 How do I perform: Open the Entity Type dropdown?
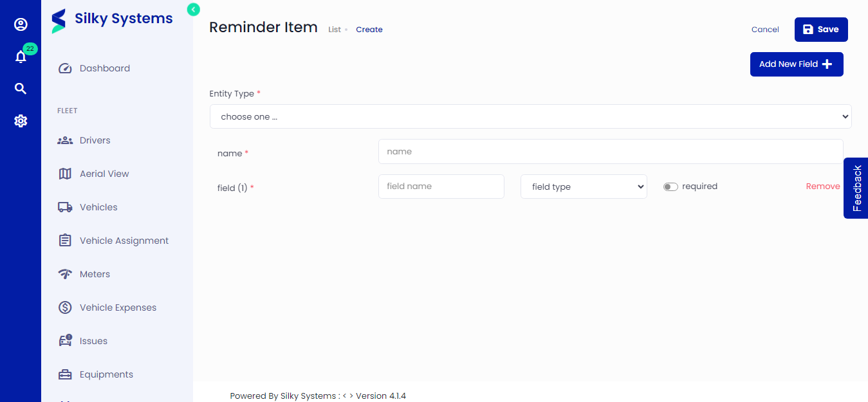click(x=530, y=116)
